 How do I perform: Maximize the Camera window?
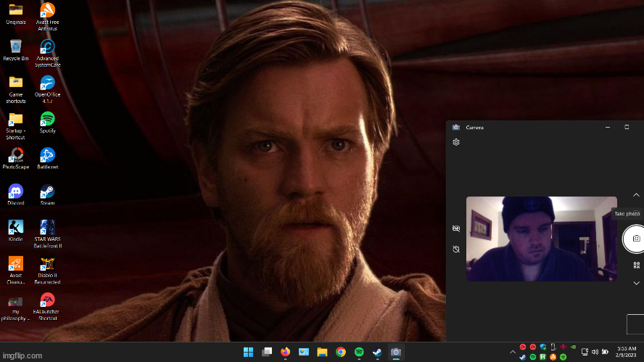(627, 127)
